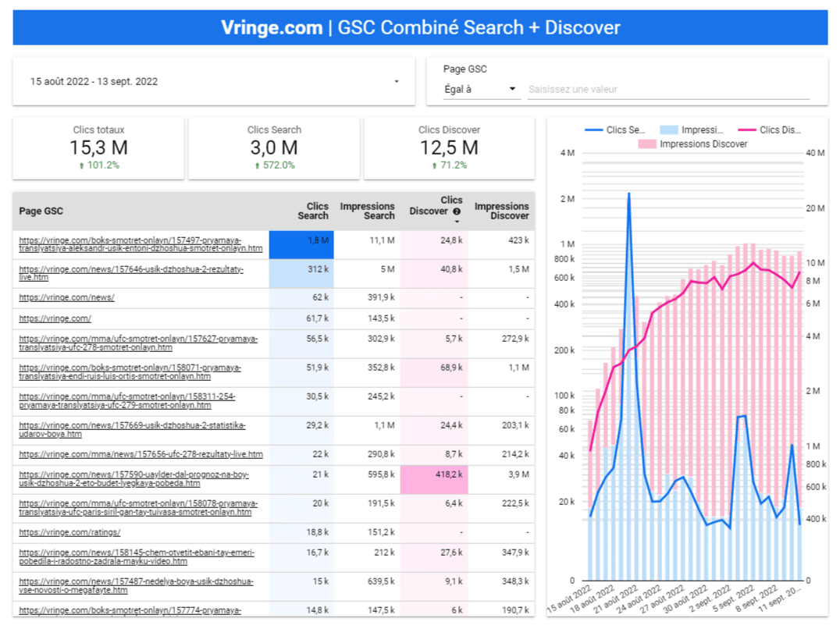This screenshot has width=840, height=629.
Task: Click the 71.2% change under Clics Discover
Action: 450,165
